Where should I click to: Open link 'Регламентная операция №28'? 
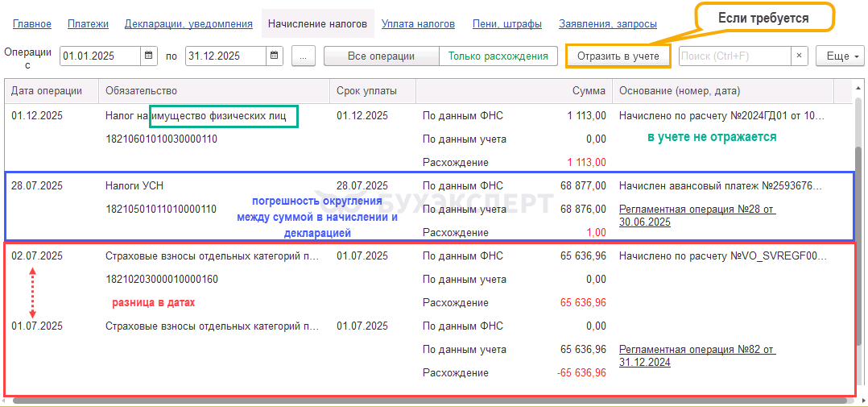(x=696, y=210)
